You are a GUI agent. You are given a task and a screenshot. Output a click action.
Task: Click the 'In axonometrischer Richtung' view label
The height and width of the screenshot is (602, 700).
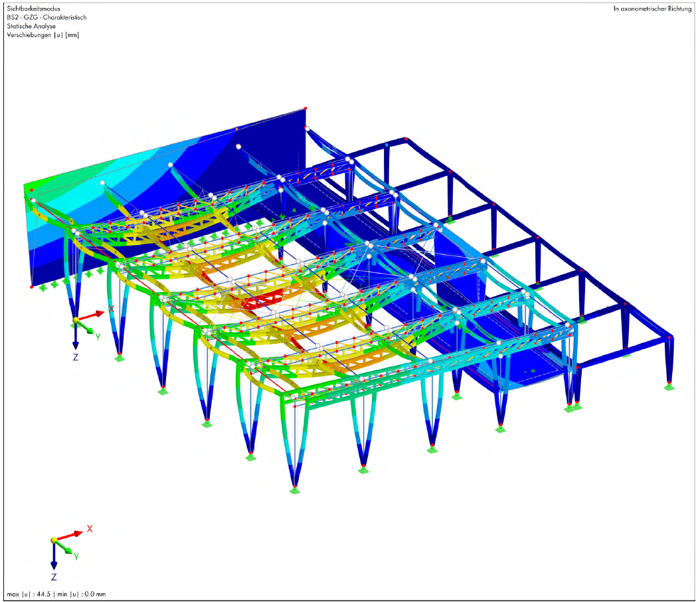click(x=653, y=9)
